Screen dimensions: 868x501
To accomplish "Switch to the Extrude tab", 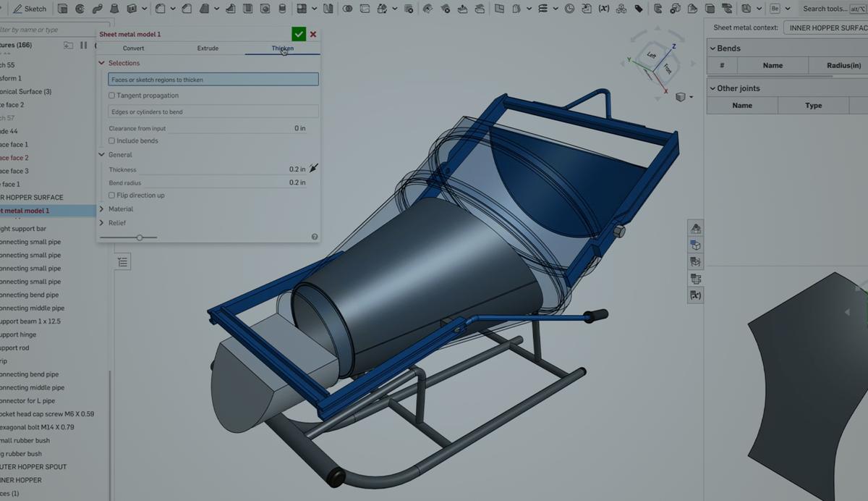I will click(x=208, y=48).
